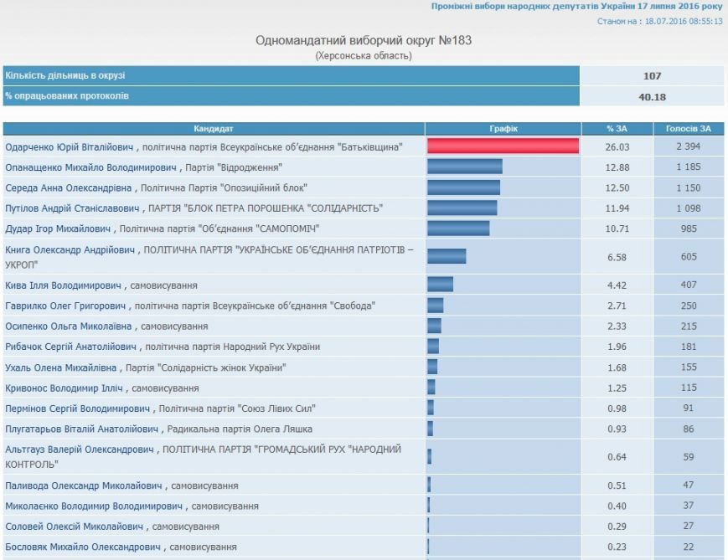Open candidate Кривонос Володимир Ілліч
Screen dimensions: 728x560
[x=64, y=388]
